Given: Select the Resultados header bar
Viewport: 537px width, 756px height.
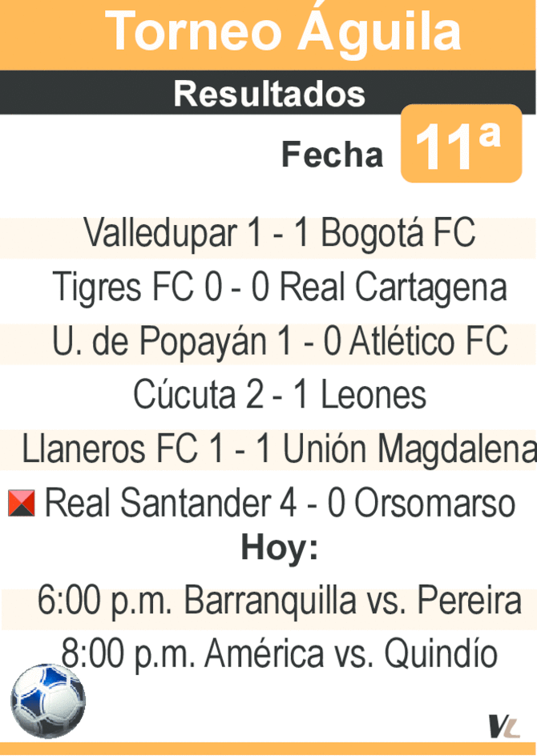Looking at the screenshot, I should coord(268,93).
